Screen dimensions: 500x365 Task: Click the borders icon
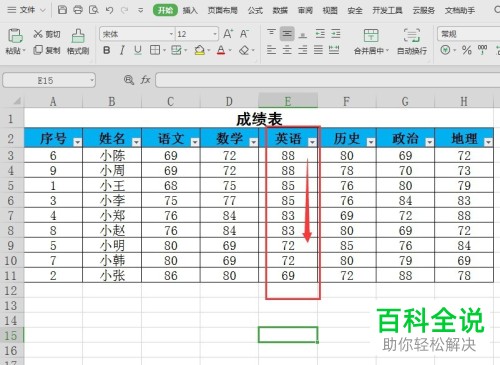click(155, 50)
